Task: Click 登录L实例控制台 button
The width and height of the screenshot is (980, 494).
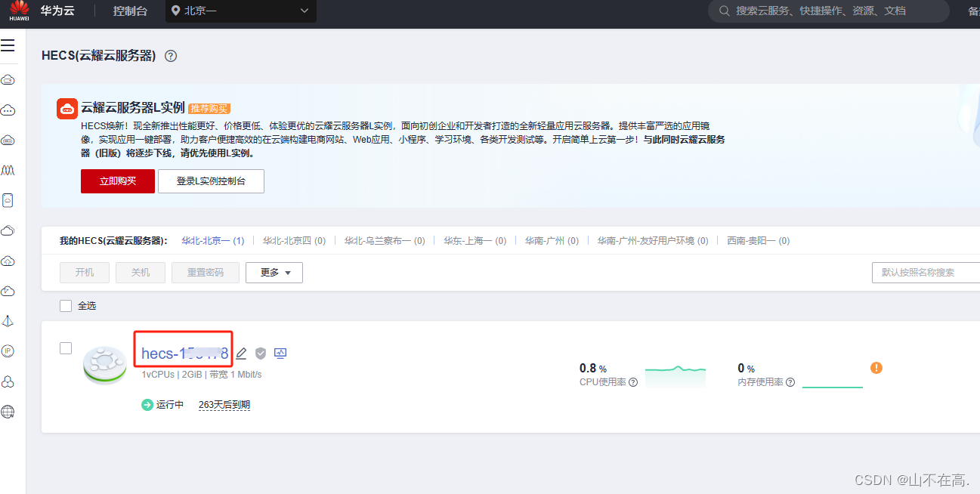Action: pos(211,181)
